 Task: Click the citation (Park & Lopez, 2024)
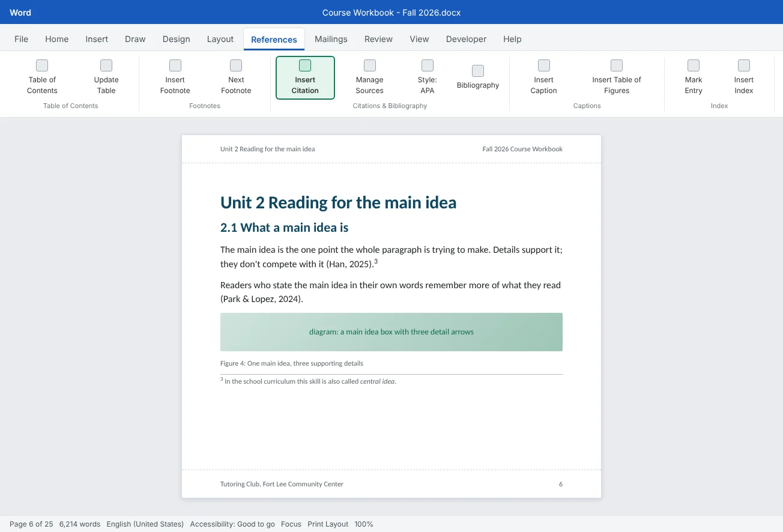pyautogui.click(x=262, y=299)
